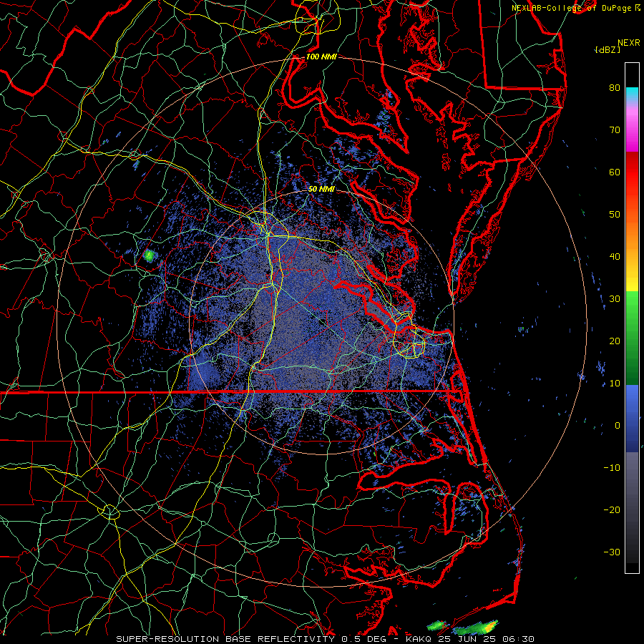Click the 06:30 timestamp in the caption
The image size is (644, 644).
[x=518, y=639]
